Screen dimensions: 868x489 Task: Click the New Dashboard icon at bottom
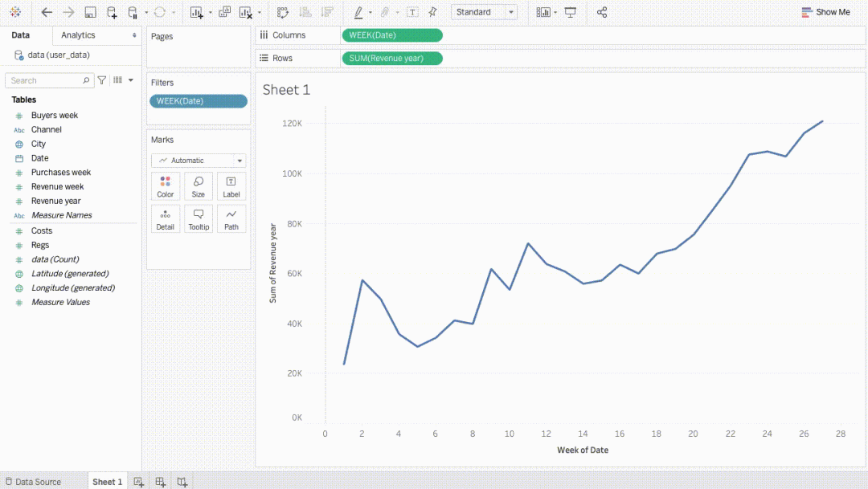coord(161,482)
